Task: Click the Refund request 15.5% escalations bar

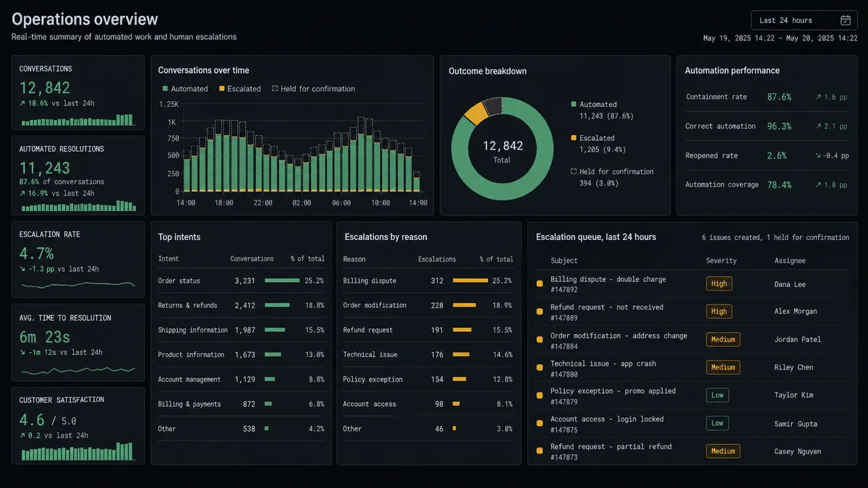Action: [x=464, y=330]
